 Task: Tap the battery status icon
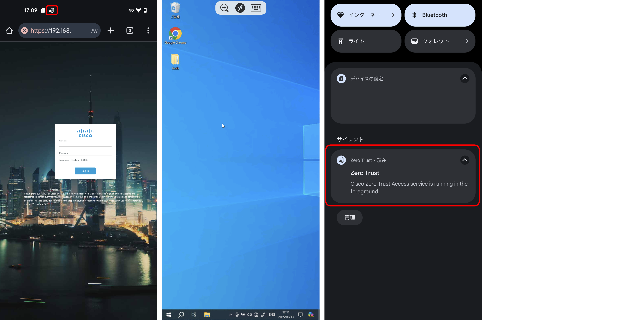tap(145, 10)
